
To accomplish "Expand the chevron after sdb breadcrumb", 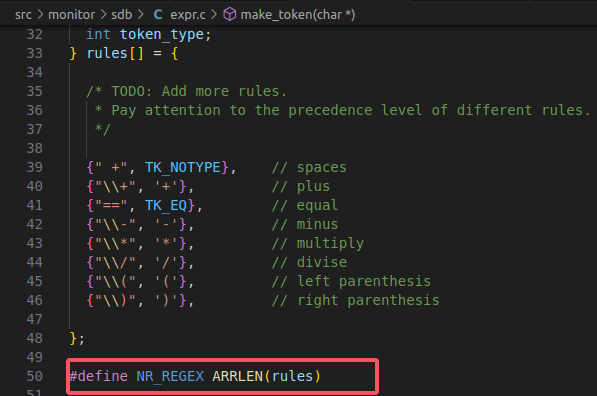I will pyautogui.click(x=140, y=15).
